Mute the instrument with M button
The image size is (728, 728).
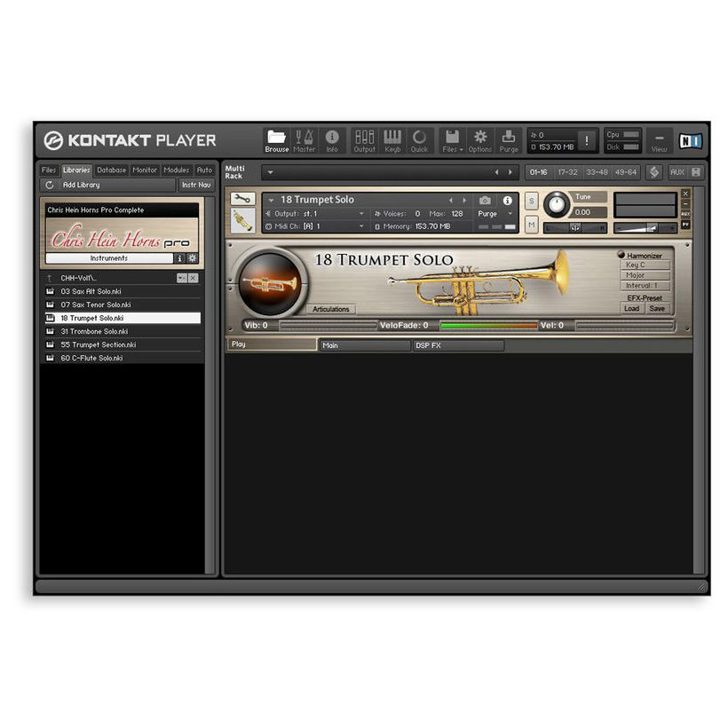[x=532, y=225]
